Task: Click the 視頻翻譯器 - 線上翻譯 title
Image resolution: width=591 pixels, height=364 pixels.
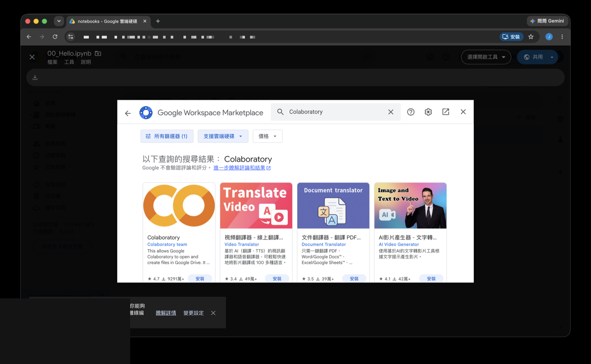Action: [x=253, y=237]
